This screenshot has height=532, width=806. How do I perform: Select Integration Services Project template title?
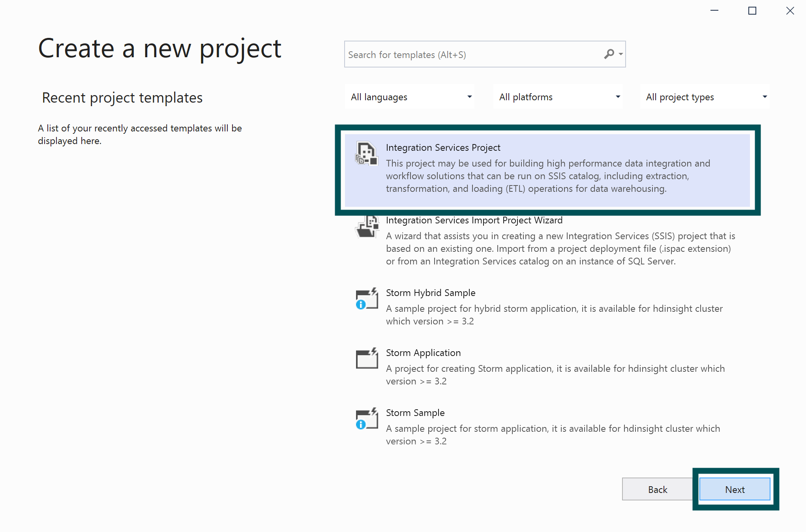[443, 148]
